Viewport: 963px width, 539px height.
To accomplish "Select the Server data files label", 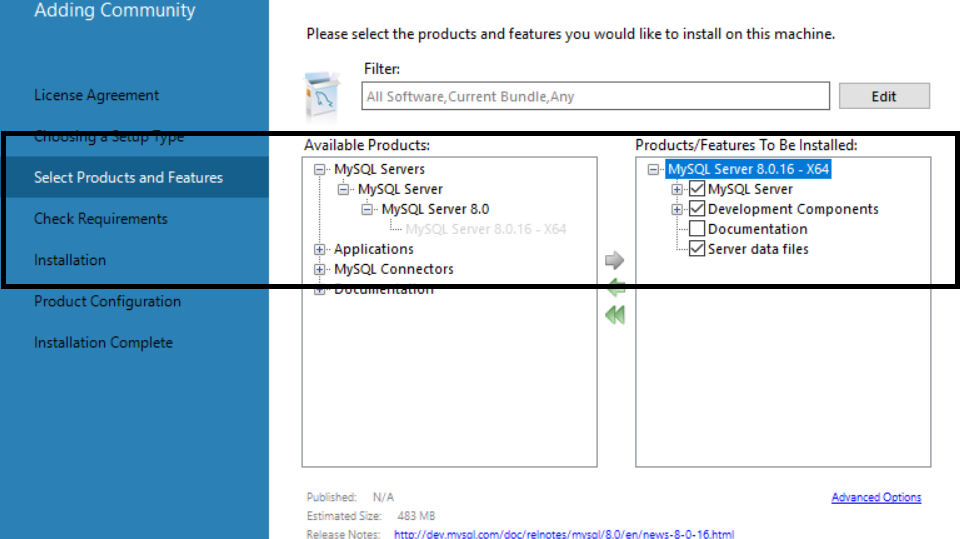I will [x=758, y=249].
